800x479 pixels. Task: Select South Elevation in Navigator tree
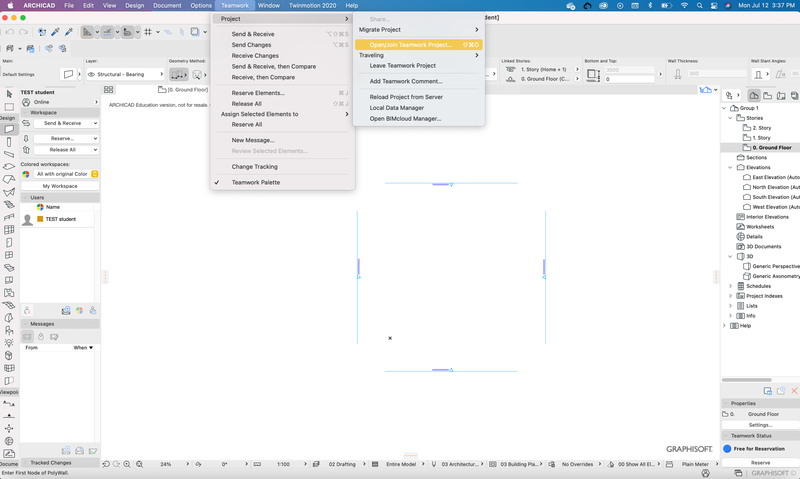click(x=776, y=197)
